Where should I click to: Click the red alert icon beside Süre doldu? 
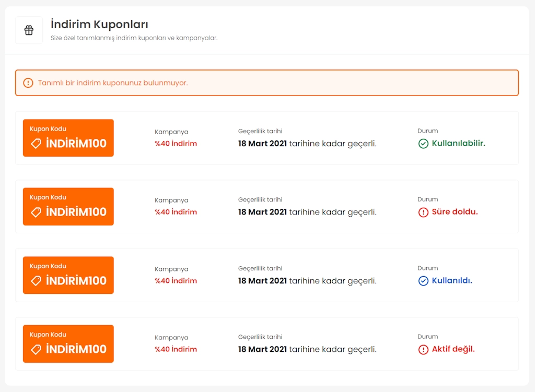click(423, 212)
